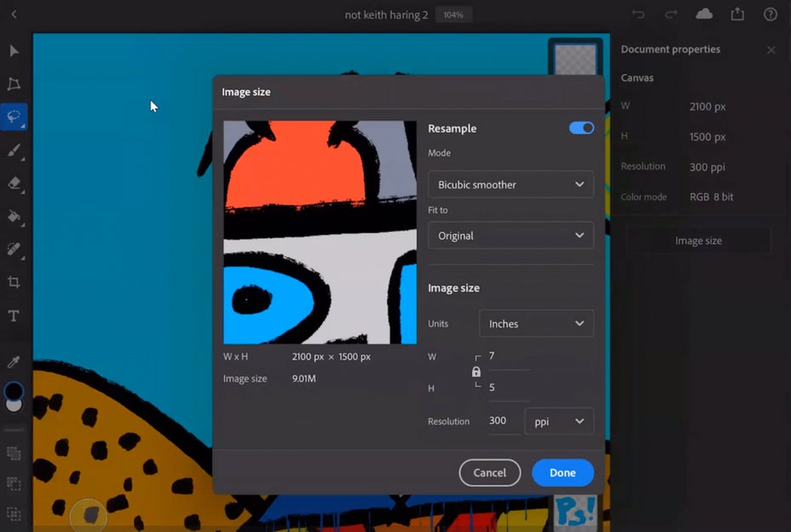Select the Brush tool
This screenshot has width=791, height=532.
[14, 150]
